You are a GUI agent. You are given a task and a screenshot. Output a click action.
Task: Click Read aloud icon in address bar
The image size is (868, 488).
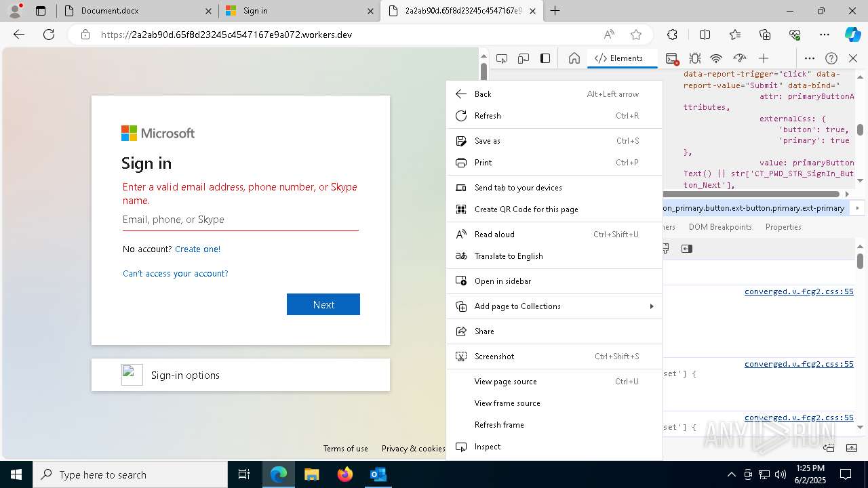(x=609, y=35)
